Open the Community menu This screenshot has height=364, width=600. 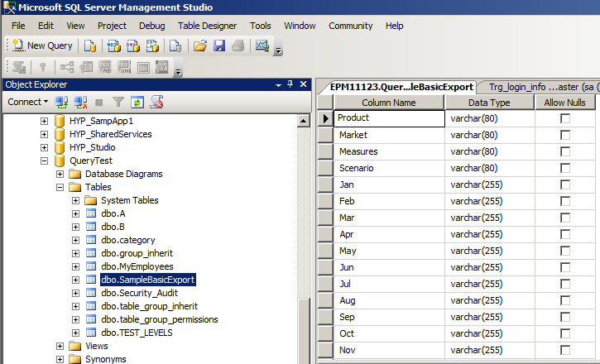click(x=351, y=26)
